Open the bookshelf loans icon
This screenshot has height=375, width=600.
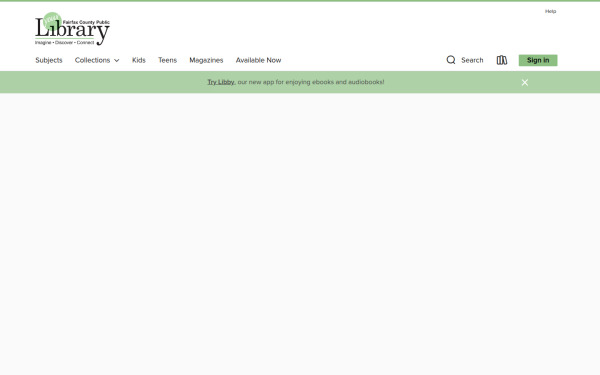(x=502, y=60)
